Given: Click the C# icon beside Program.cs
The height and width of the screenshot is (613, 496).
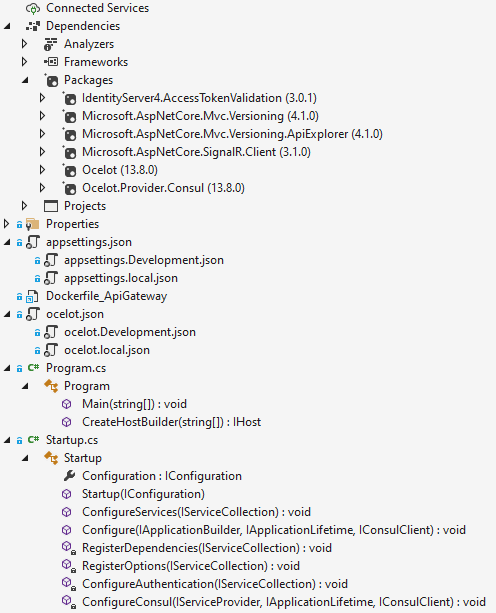Looking at the screenshot, I should [x=33, y=368].
